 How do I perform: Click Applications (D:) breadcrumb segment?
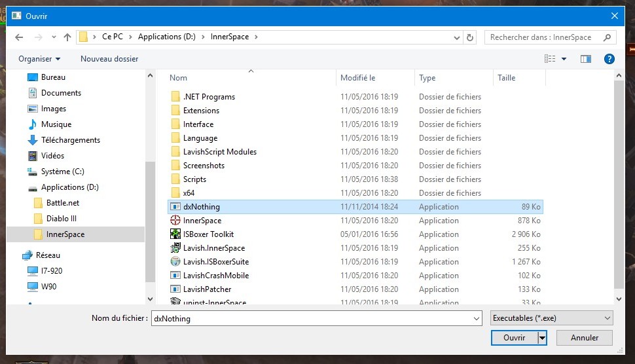click(x=166, y=37)
